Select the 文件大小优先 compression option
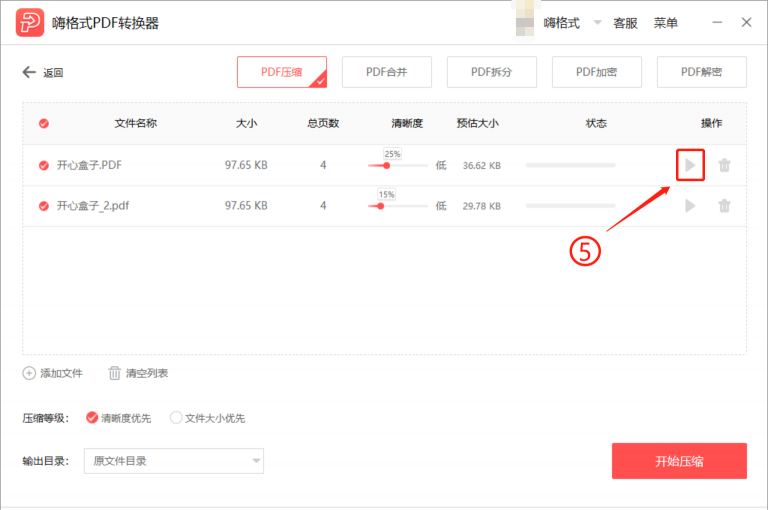Image resolution: width=768 pixels, height=510 pixels. [176, 417]
